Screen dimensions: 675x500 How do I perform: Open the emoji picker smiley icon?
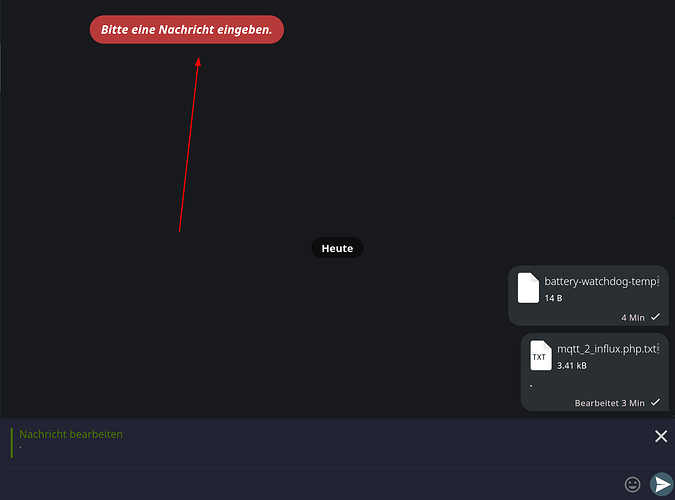click(632, 484)
